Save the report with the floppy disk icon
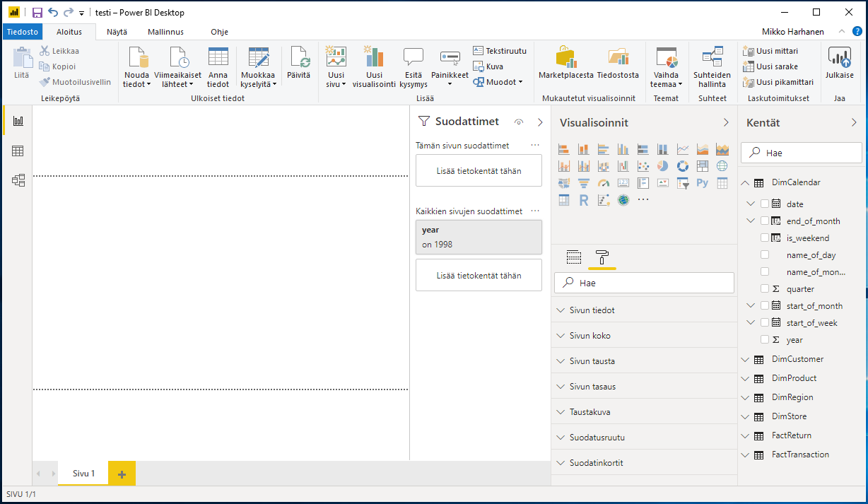This screenshot has width=868, height=504. 37,12
